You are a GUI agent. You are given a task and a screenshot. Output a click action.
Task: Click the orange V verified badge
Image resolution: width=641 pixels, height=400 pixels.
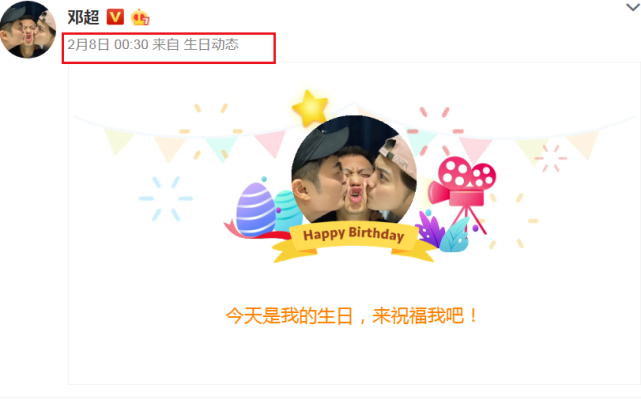[x=115, y=17]
